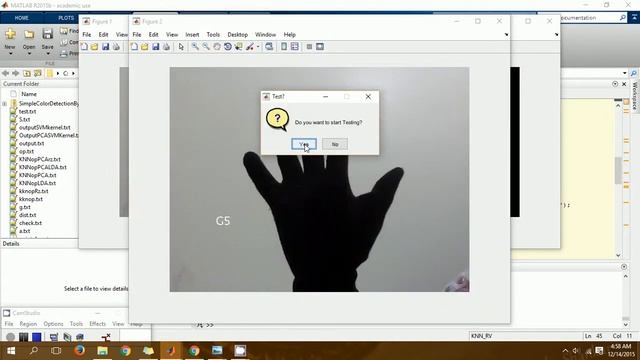The width and height of the screenshot is (640, 360).
Task: Click the MATLAB Open file button
Action: (x=29, y=41)
